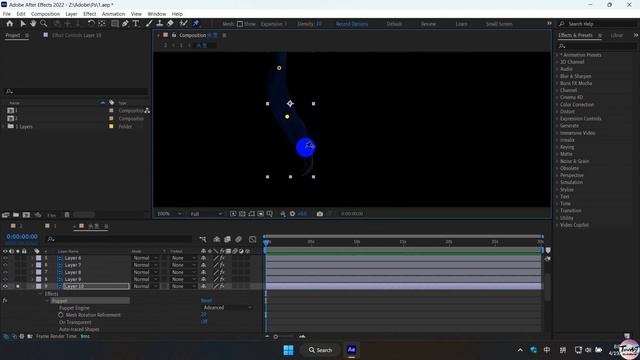Collapse the Effects group under Layer 10
640x360 pixels.
pyautogui.click(x=40, y=293)
